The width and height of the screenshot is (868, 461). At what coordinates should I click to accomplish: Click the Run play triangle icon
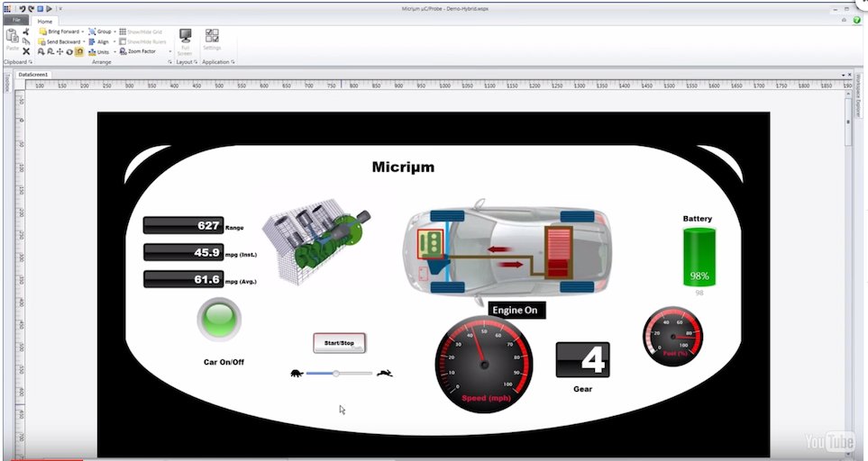click(49, 9)
